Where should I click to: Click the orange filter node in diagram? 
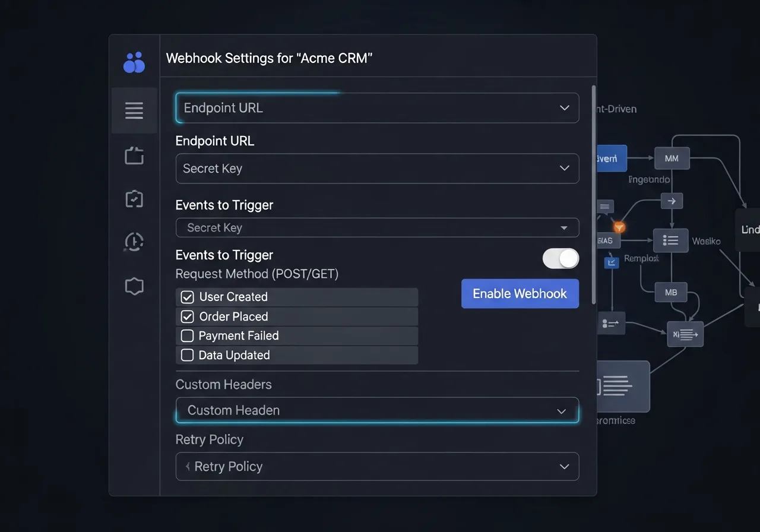click(619, 227)
